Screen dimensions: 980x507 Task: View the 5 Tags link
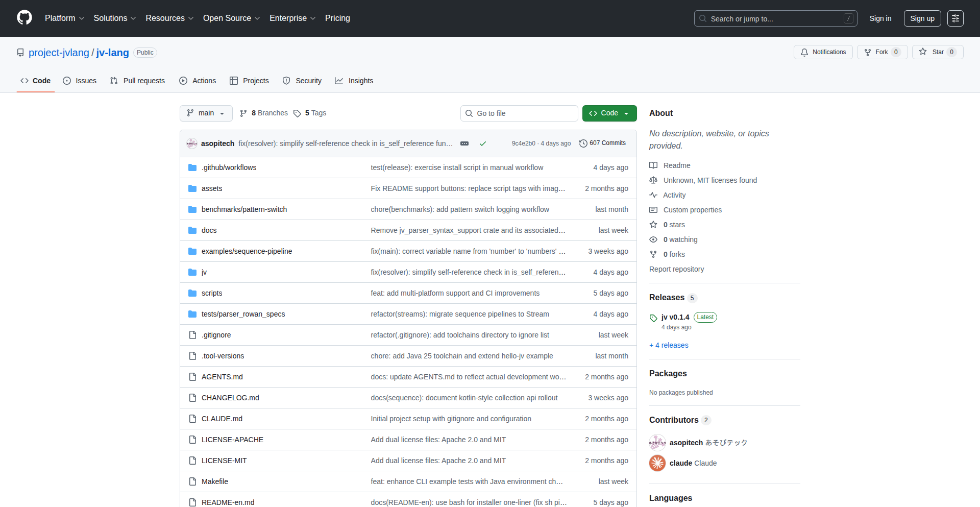click(310, 113)
